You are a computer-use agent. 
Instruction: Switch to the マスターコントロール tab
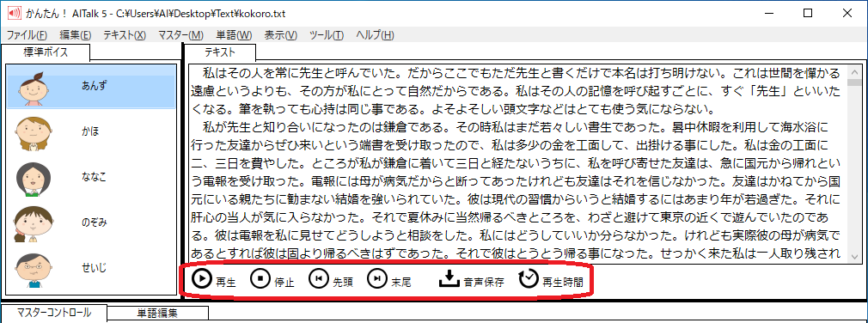53,313
